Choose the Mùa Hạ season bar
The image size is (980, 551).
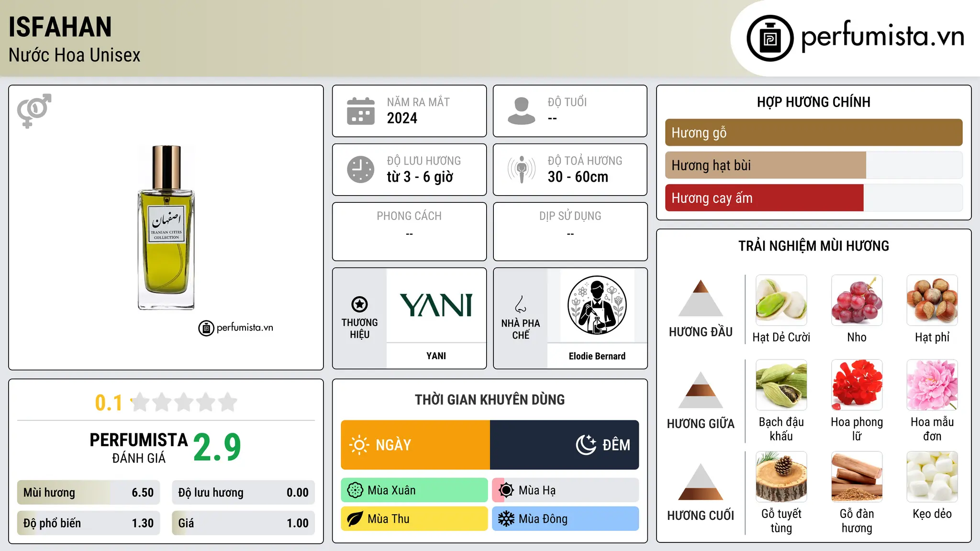[566, 490]
